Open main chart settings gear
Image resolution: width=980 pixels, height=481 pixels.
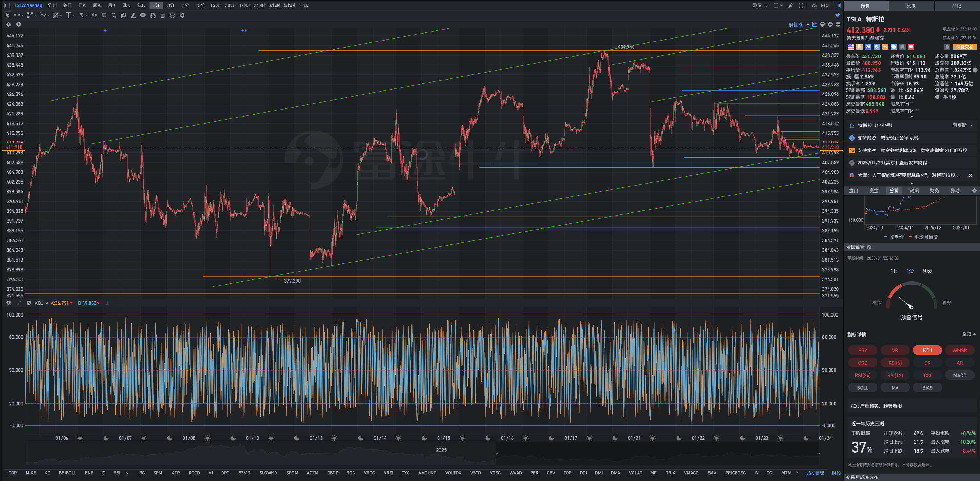click(9, 24)
